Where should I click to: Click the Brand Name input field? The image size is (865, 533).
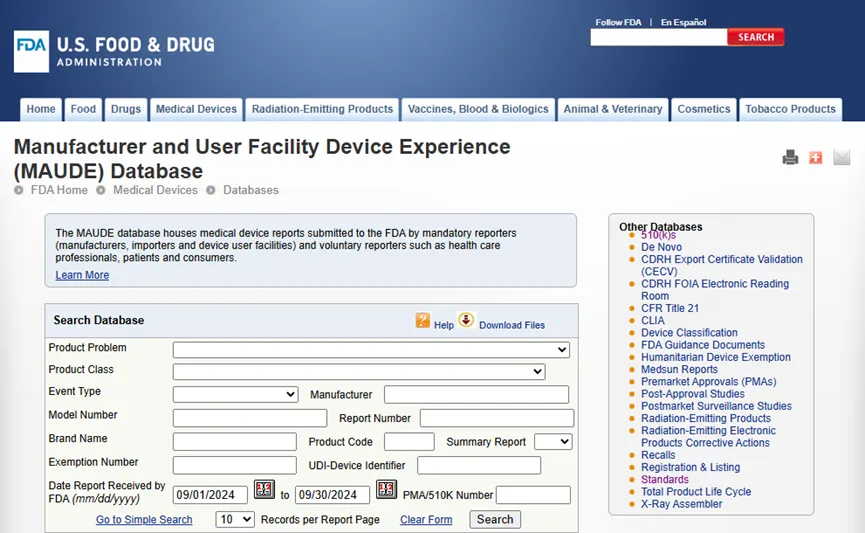pyautogui.click(x=234, y=441)
